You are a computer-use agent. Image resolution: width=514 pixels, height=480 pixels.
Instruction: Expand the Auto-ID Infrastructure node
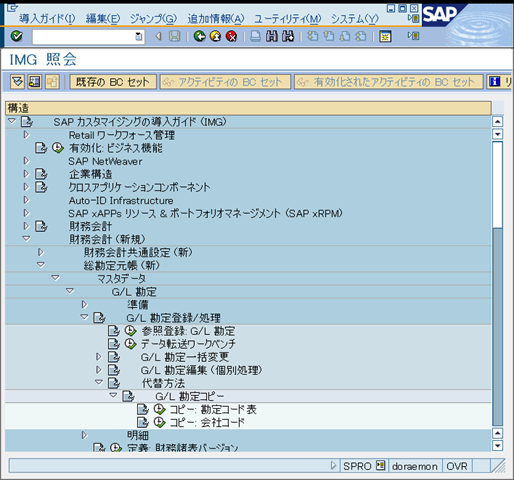point(27,200)
